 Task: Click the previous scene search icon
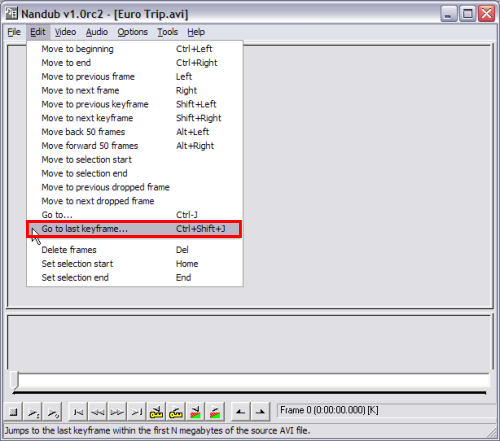click(195, 412)
